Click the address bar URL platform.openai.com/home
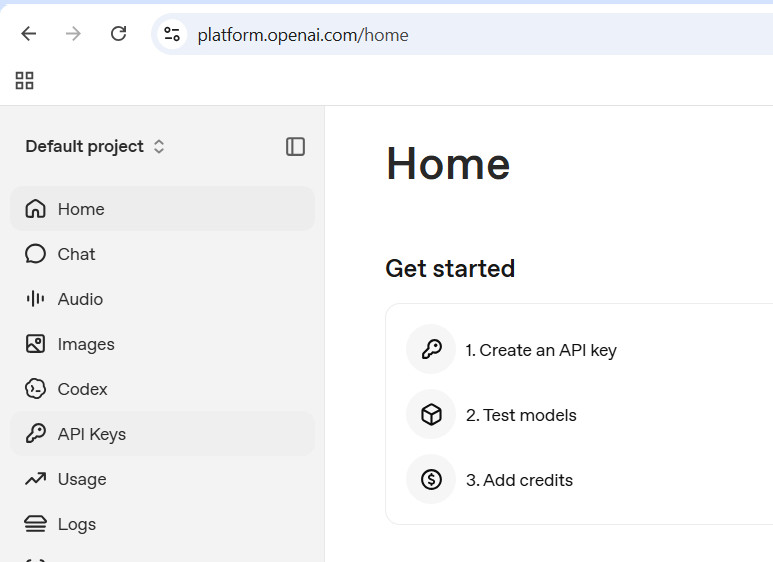Viewport: 773px width, 562px height. click(x=303, y=35)
